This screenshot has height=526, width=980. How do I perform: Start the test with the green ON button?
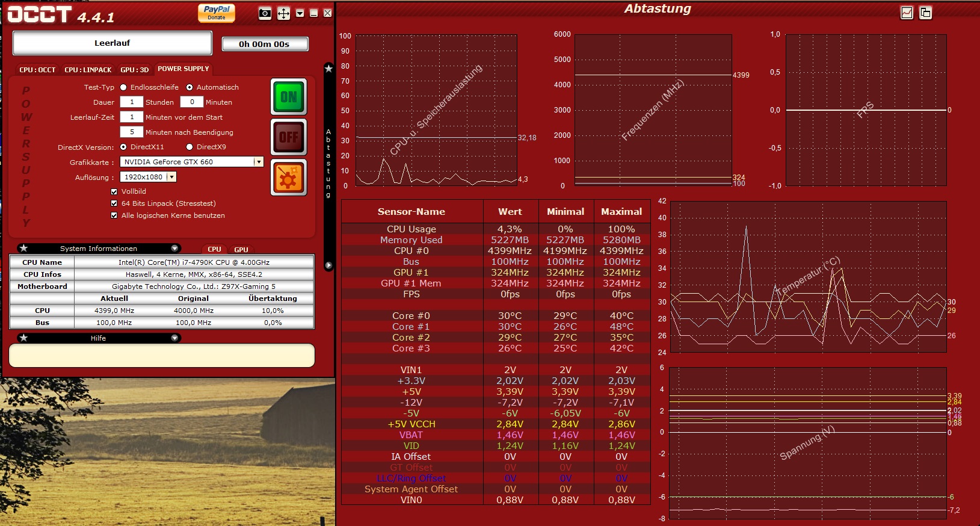coord(289,97)
